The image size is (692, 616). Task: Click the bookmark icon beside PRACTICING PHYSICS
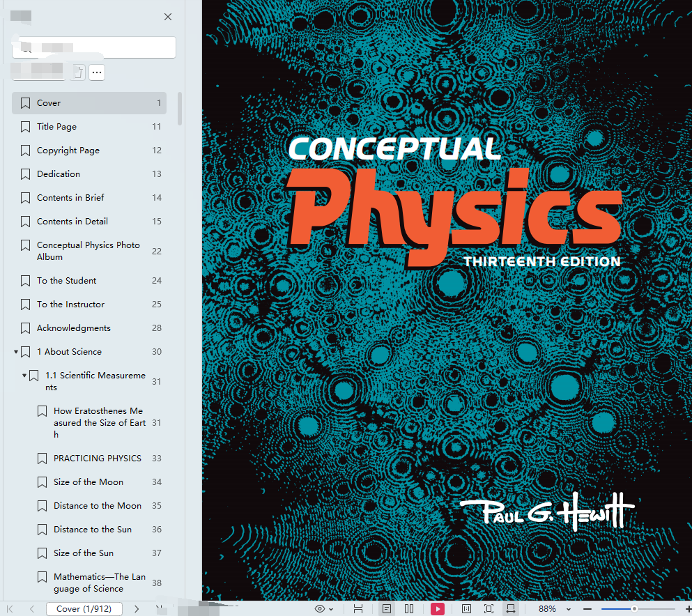(42, 459)
